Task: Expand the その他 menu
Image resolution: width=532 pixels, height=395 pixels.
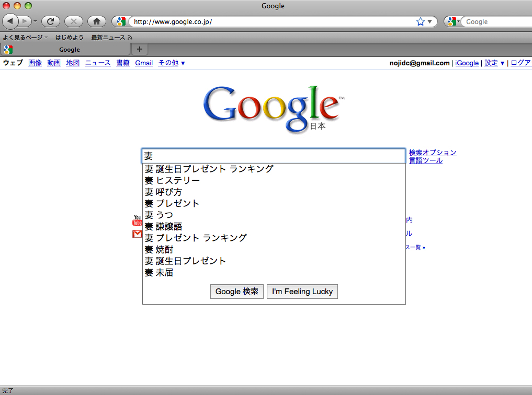Action: (172, 63)
